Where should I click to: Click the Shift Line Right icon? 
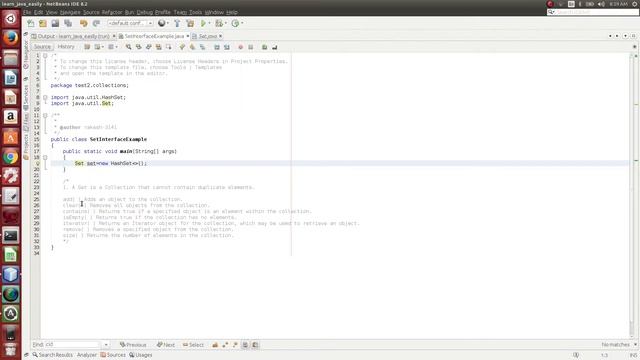pos(227,47)
